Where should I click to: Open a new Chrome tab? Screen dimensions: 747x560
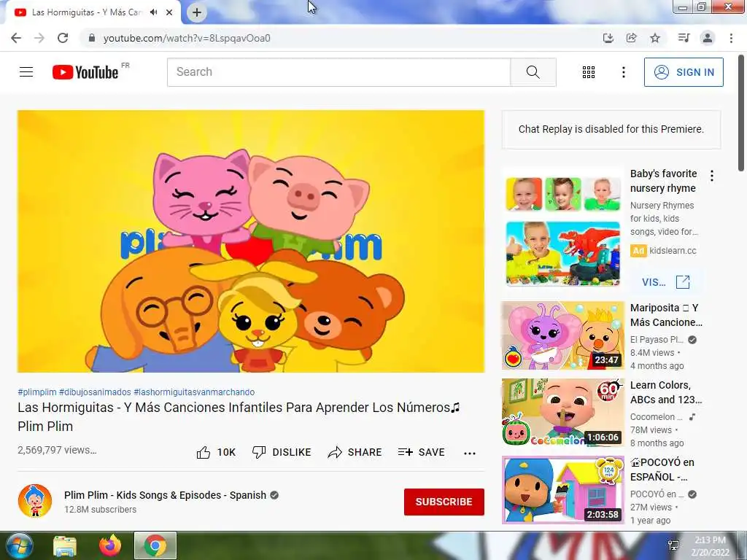(197, 12)
